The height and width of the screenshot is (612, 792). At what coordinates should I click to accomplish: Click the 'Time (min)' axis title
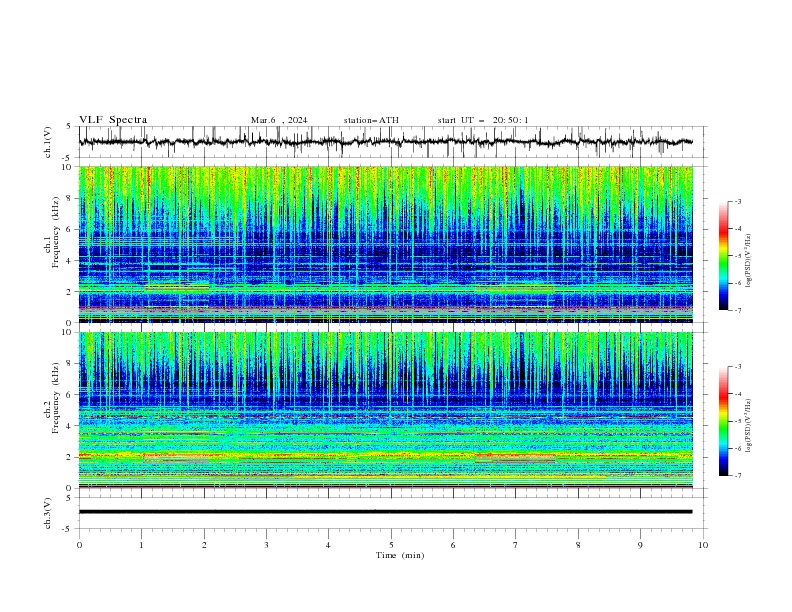(400, 555)
